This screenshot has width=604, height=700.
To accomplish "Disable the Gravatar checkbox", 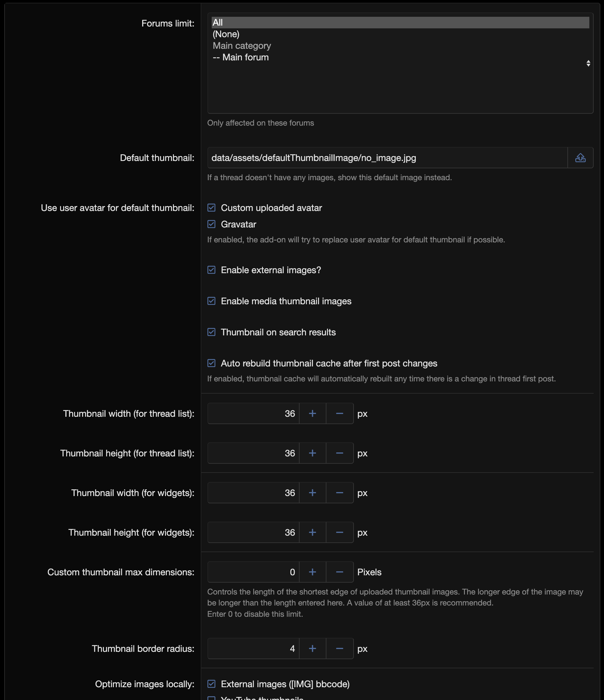I will tap(211, 224).
